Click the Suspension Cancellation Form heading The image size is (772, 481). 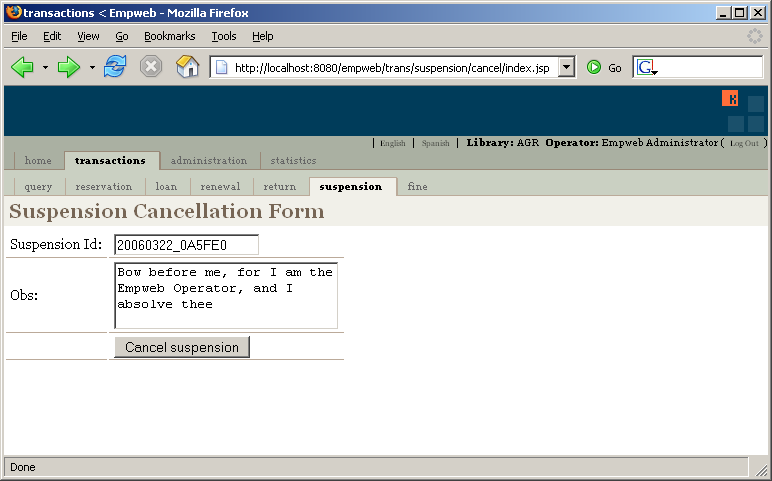point(167,211)
